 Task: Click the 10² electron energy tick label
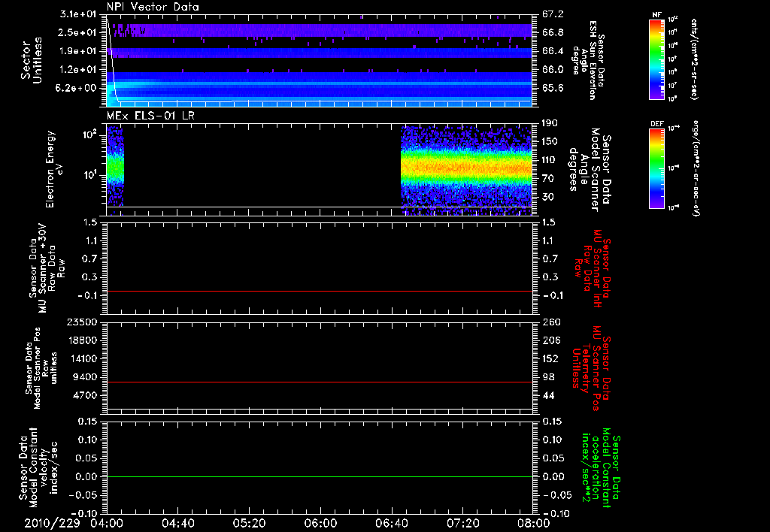point(91,135)
